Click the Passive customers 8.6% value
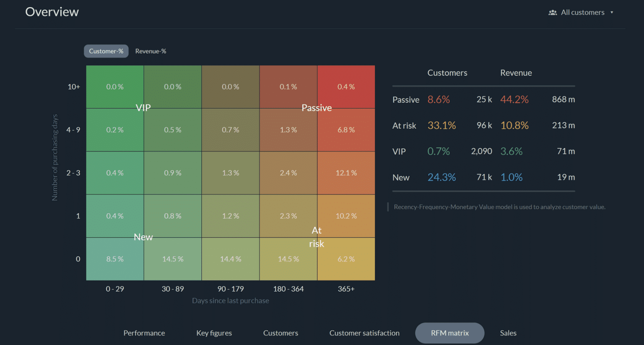 (439, 99)
